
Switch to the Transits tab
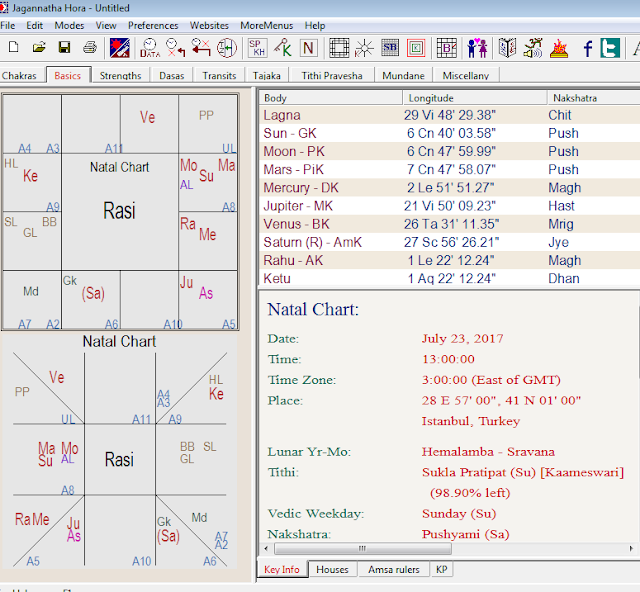(x=219, y=76)
